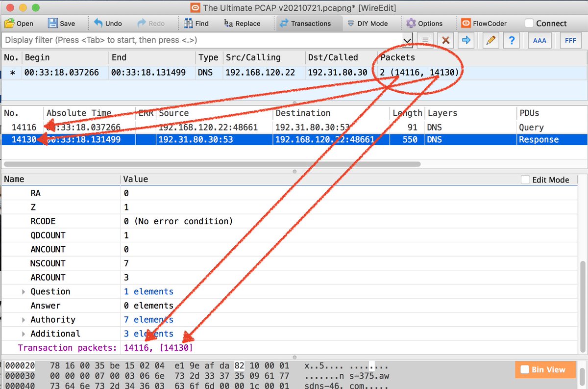588x389 pixels.
Task: Select the Z field row
Action: pyautogui.click(x=290, y=207)
